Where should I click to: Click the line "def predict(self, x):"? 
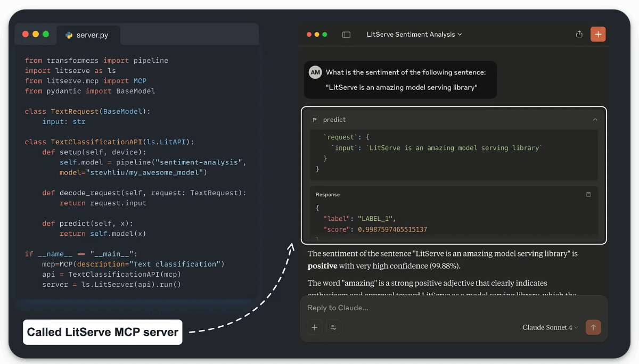(x=88, y=224)
